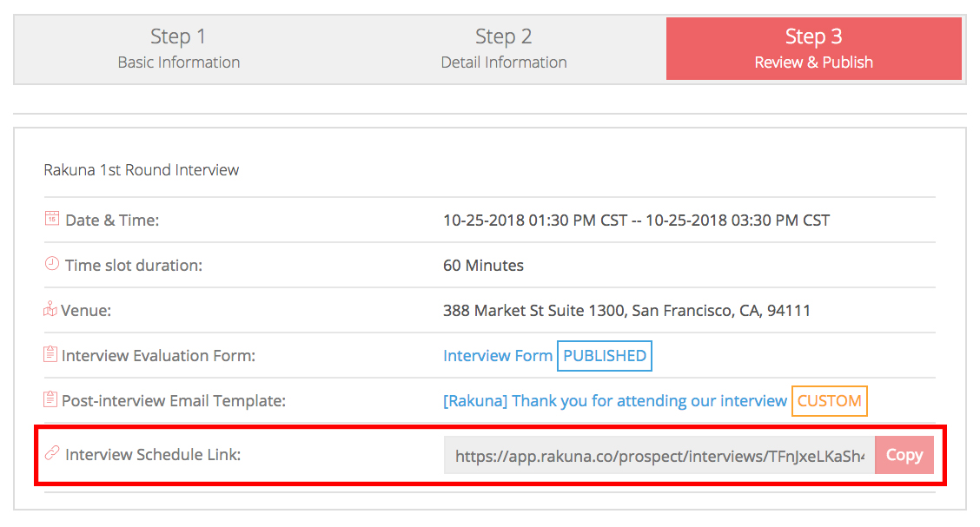Click the clock icon for Time slot duration
This screenshot has height=527, width=980.
point(52,265)
